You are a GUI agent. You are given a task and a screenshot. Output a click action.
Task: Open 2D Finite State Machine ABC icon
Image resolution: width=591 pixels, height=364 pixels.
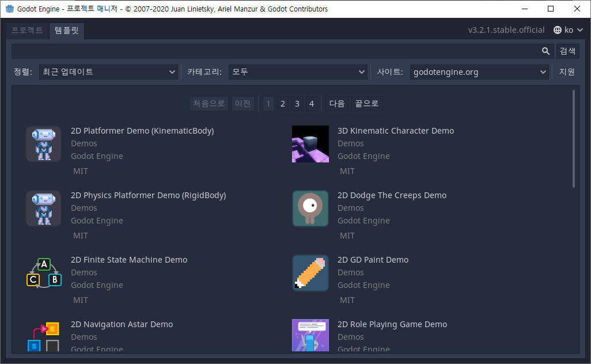click(x=44, y=273)
